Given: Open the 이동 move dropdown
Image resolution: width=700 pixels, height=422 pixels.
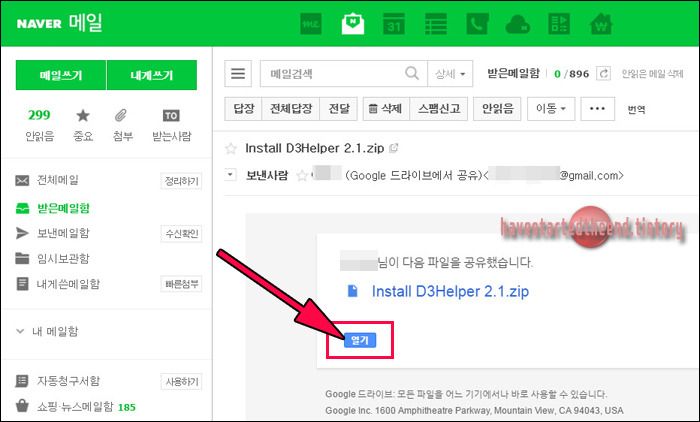Looking at the screenshot, I should [551, 109].
